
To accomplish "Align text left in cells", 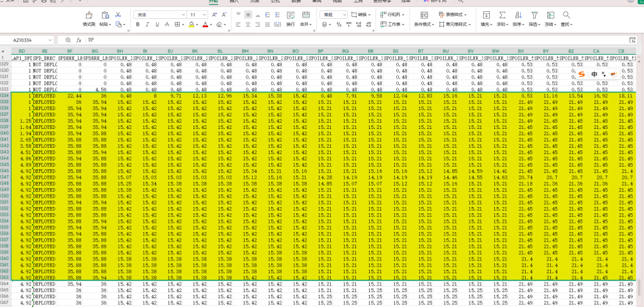I will pos(238,25).
